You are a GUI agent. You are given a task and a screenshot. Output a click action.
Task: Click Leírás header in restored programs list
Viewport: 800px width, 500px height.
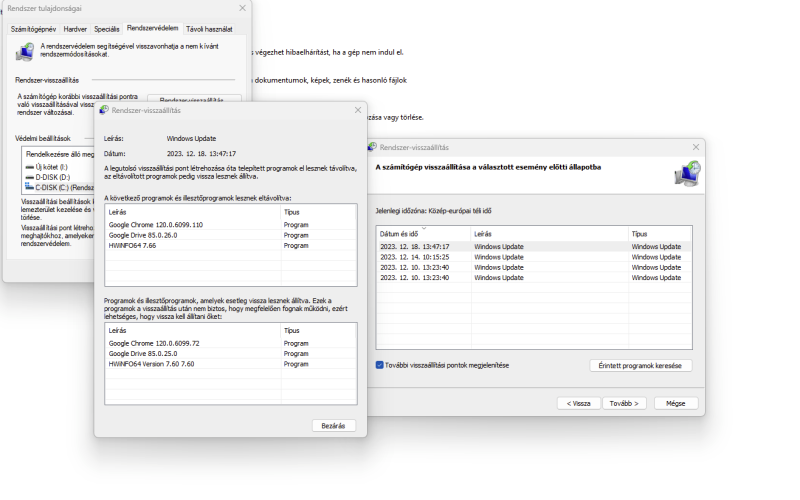point(193,330)
